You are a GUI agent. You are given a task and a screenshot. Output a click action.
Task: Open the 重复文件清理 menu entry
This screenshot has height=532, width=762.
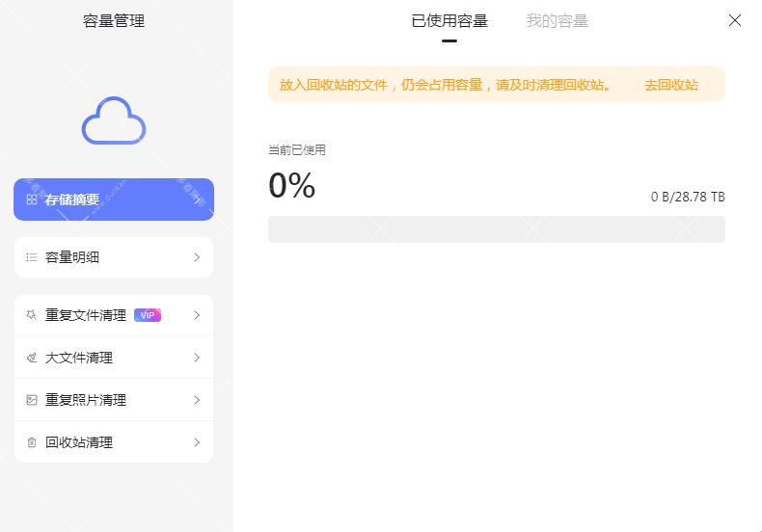pos(114,315)
